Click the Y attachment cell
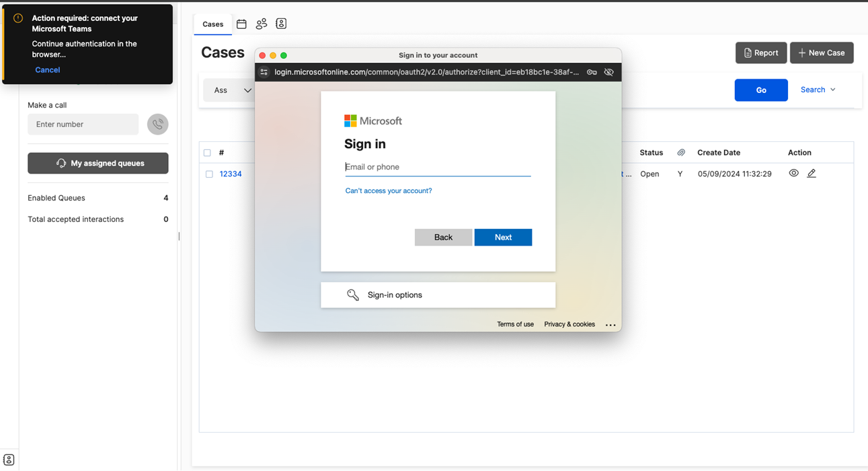This screenshot has width=868, height=471. 680,174
